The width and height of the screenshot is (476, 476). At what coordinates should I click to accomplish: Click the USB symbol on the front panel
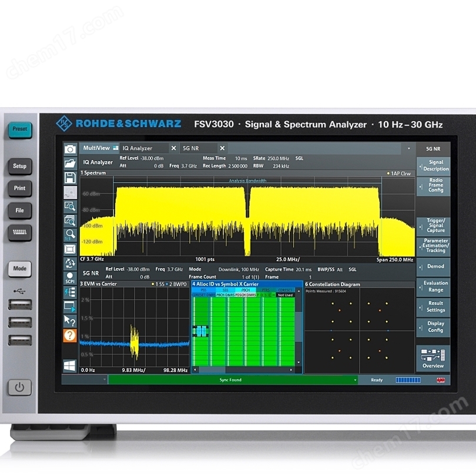click(19, 291)
